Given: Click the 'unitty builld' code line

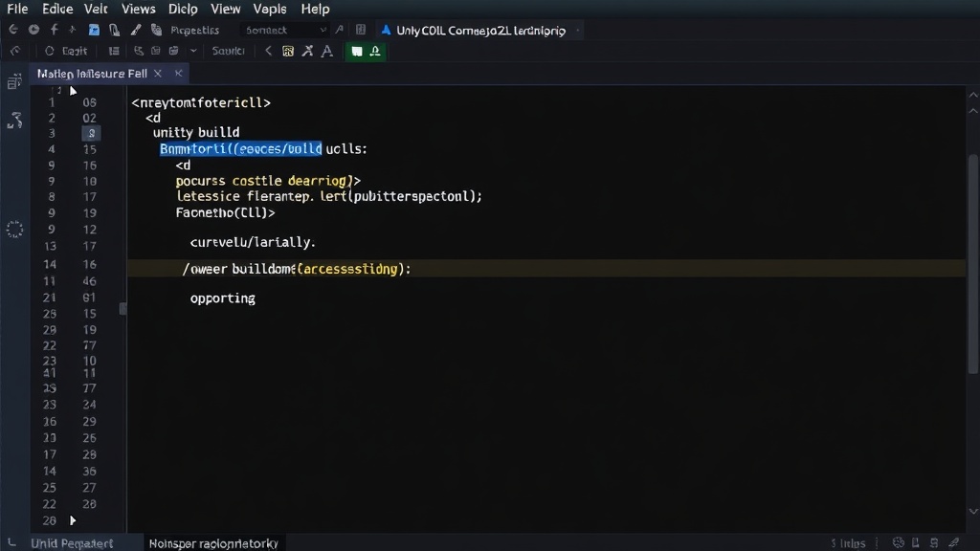Looking at the screenshot, I should [x=196, y=132].
